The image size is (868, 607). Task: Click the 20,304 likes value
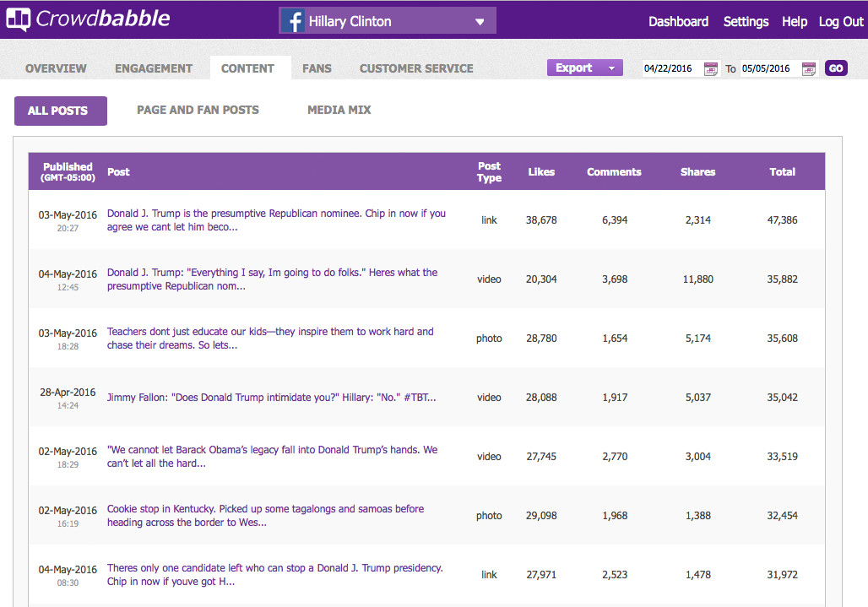click(x=541, y=279)
